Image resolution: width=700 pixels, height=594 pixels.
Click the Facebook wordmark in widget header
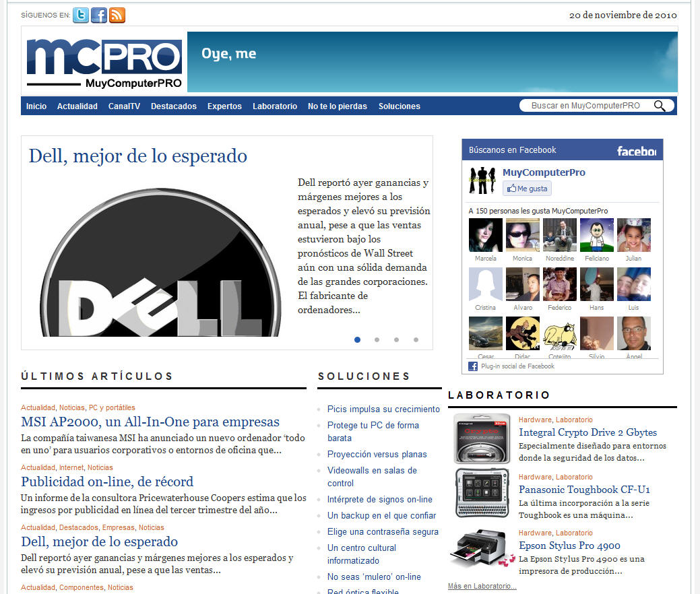point(637,151)
